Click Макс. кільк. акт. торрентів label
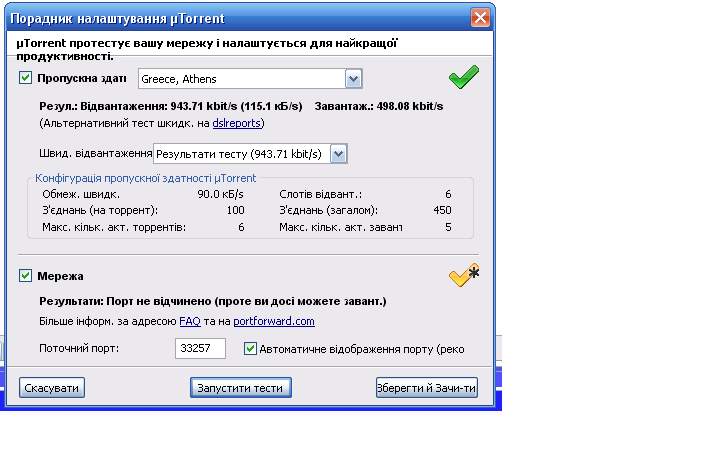This screenshot has height=450, width=720. [114, 227]
